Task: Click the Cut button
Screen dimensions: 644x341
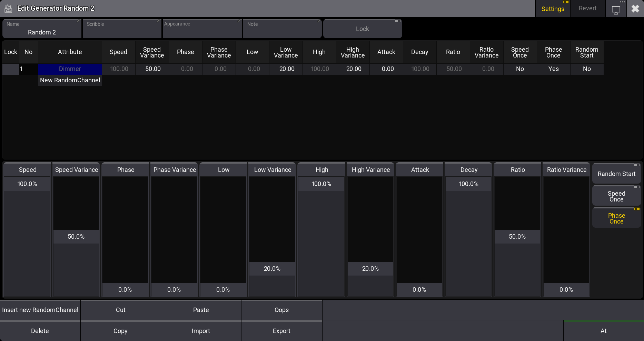Action: [121, 310]
